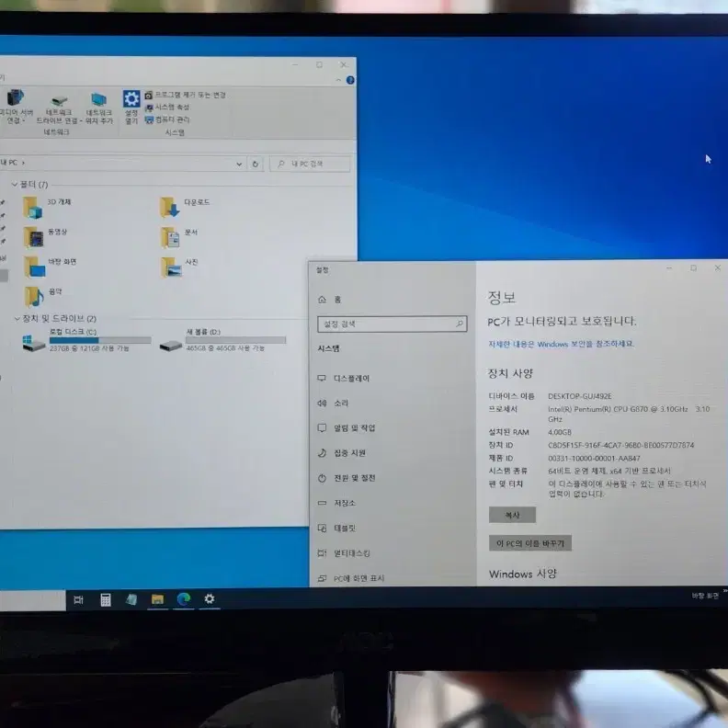The height and width of the screenshot is (728, 728).
Task: Select the 동영상 folder
Action: [46, 237]
